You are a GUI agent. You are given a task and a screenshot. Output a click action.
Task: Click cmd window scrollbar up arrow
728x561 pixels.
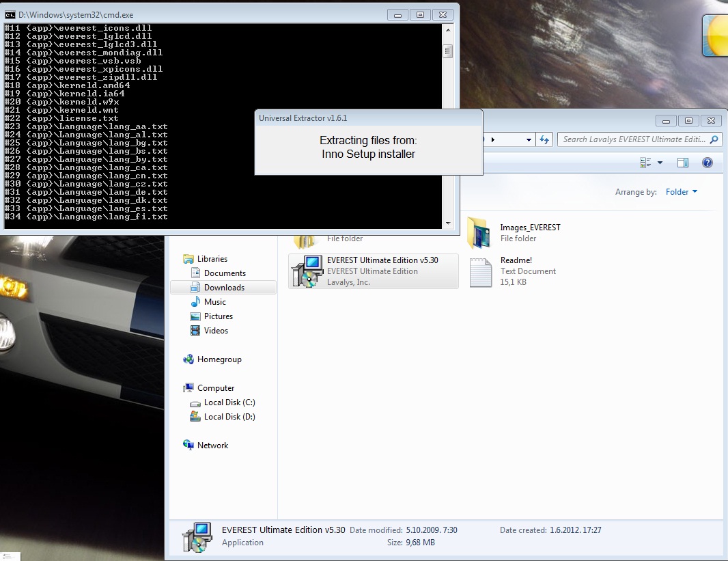[448, 29]
